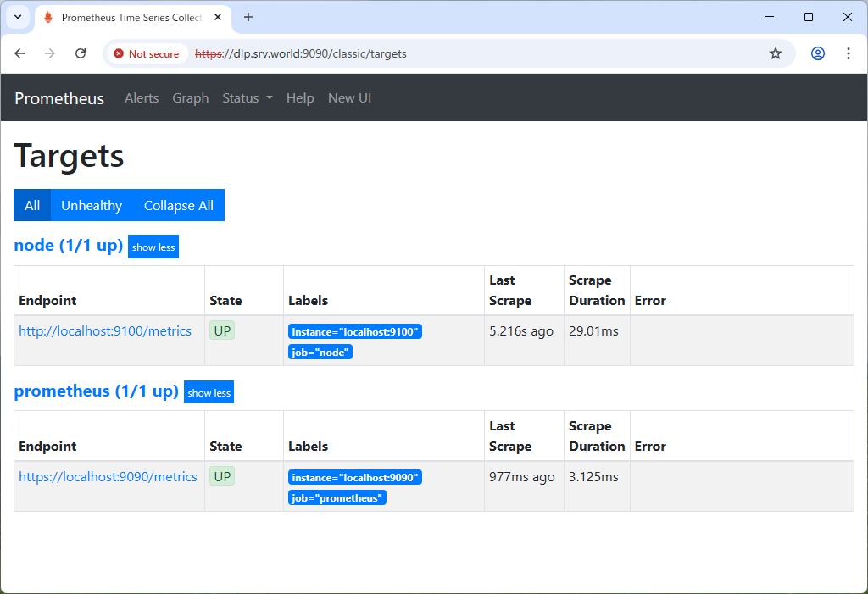
Task: Open Chrome's three-dot menu
Action: pyautogui.click(x=848, y=53)
